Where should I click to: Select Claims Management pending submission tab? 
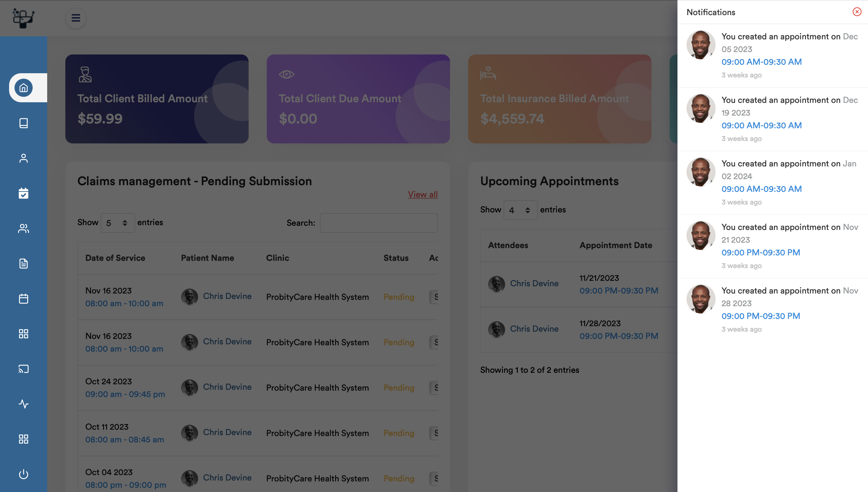point(194,181)
